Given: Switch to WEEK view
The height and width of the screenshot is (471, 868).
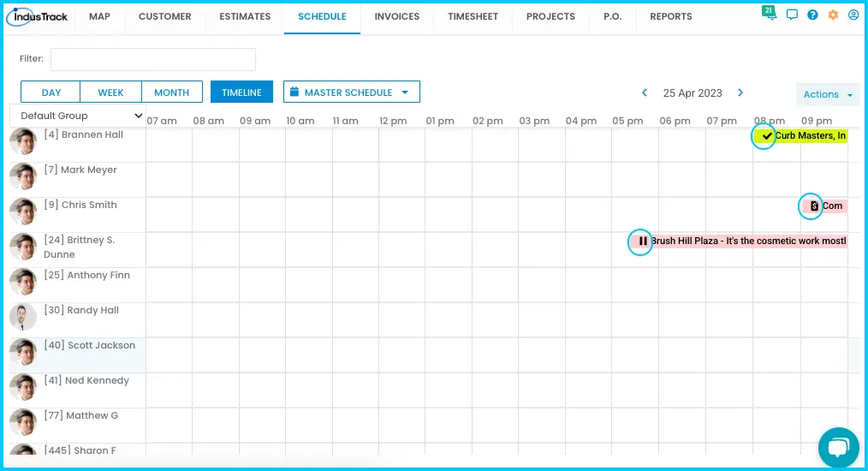Looking at the screenshot, I should (x=110, y=92).
